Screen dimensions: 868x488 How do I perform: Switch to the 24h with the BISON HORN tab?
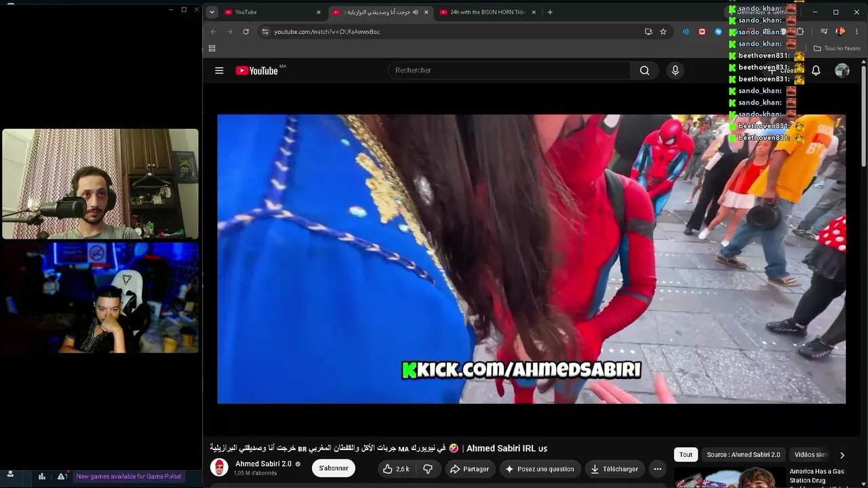pos(488,12)
